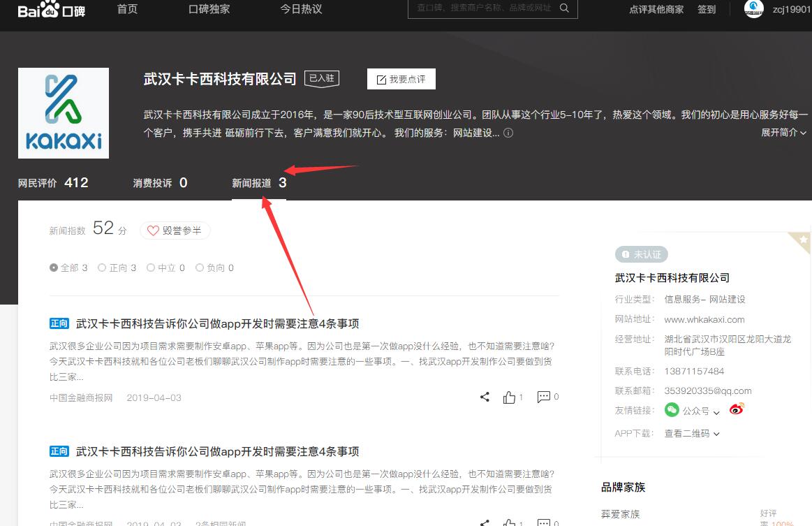
Task: Expand 展开简介 company description
Action: (783, 133)
